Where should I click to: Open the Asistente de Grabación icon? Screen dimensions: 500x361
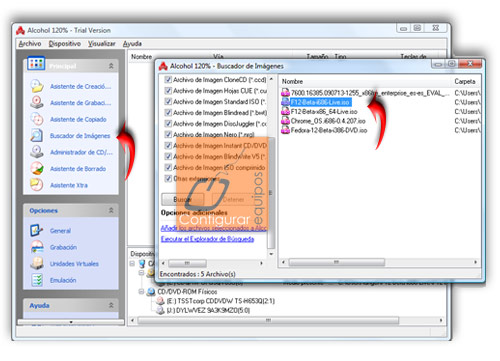[x=37, y=102]
